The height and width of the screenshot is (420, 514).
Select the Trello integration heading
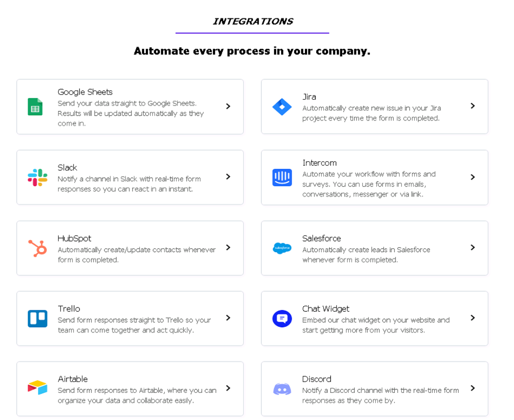click(x=69, y=309)
